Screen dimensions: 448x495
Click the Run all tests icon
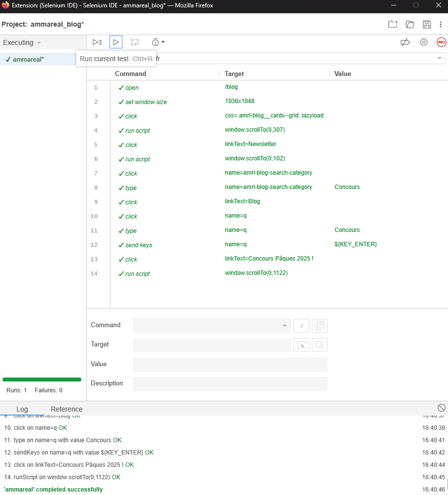pos(97,42)
